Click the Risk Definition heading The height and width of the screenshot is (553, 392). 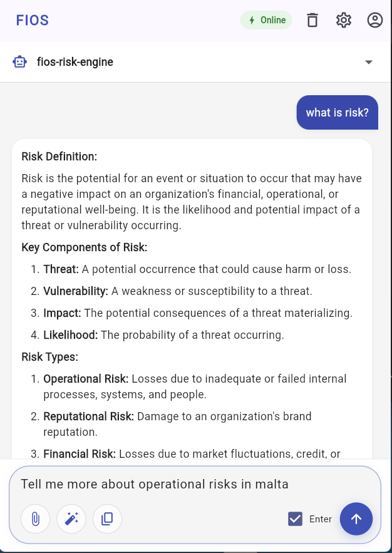point(59,157)
